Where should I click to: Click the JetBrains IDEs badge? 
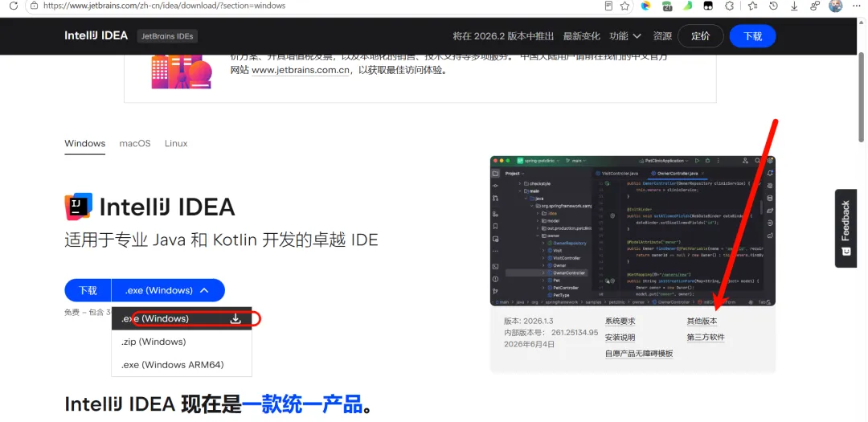click(167, 36)
